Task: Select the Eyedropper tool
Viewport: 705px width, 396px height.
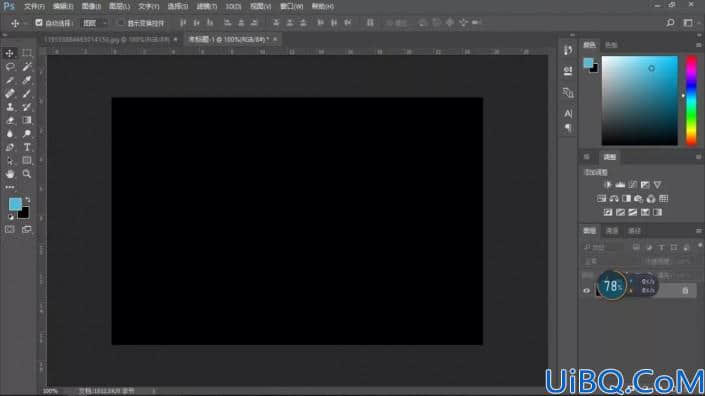Action: pyautogui.click(x=27, y=80)
